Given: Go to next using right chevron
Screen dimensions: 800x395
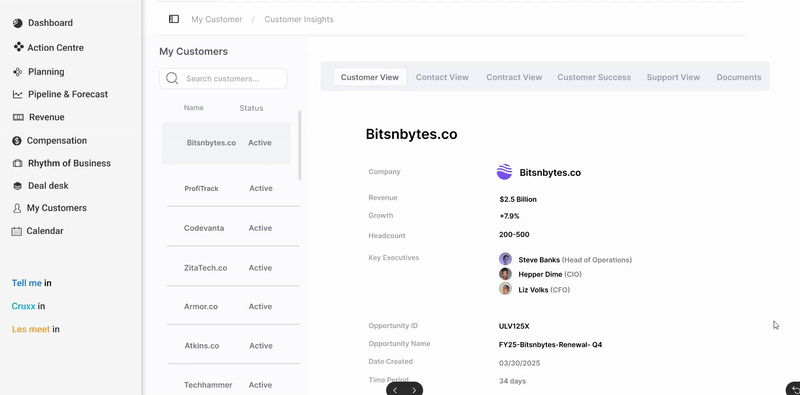Looking at the screenshot, I should click(414, 390).
